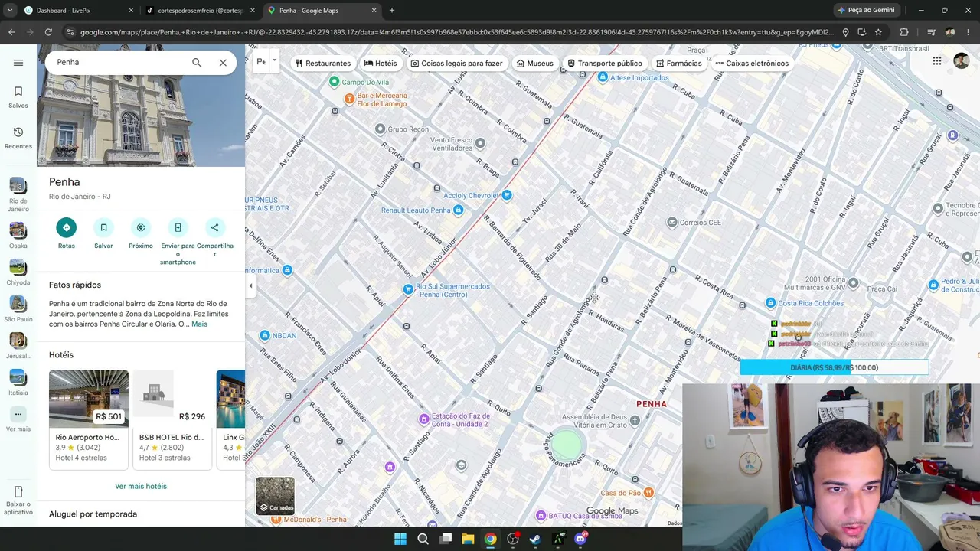Open recent place Jerusalém
Image resolution: width=980 pixels, height=551 pixels.
click(x=18, y=345)
